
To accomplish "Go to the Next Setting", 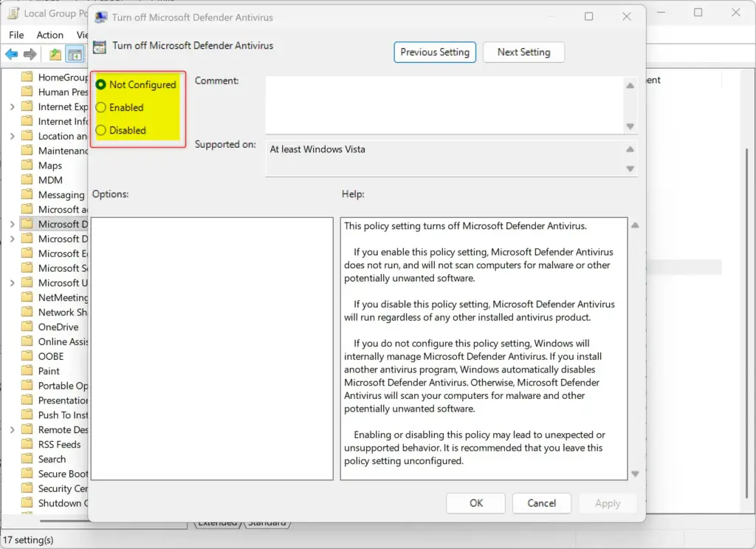I will [523, 52].
